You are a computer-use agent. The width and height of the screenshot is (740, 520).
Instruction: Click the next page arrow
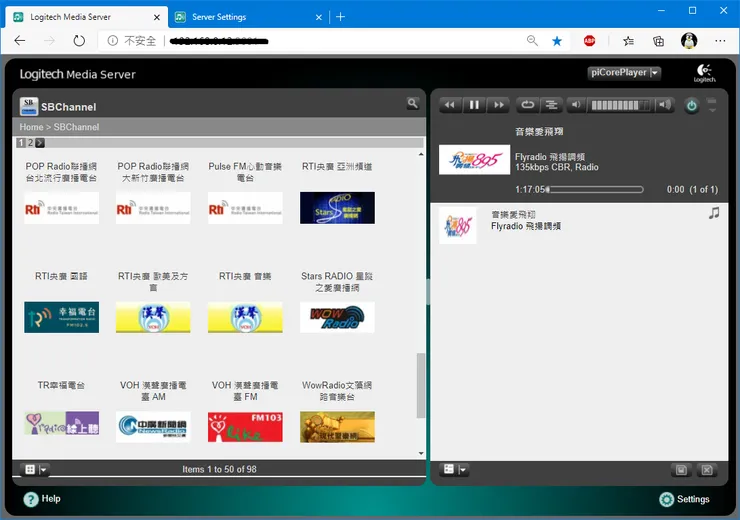tap(40, 143)
